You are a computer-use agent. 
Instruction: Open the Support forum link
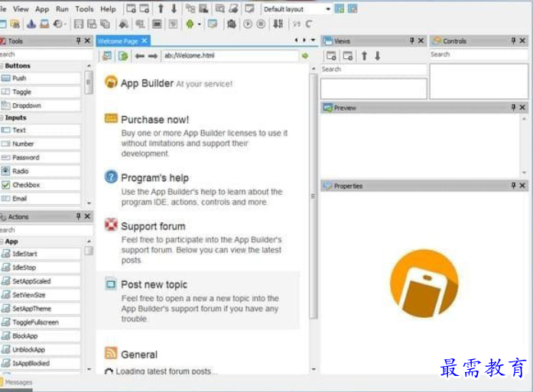click(x=153, y=226)
